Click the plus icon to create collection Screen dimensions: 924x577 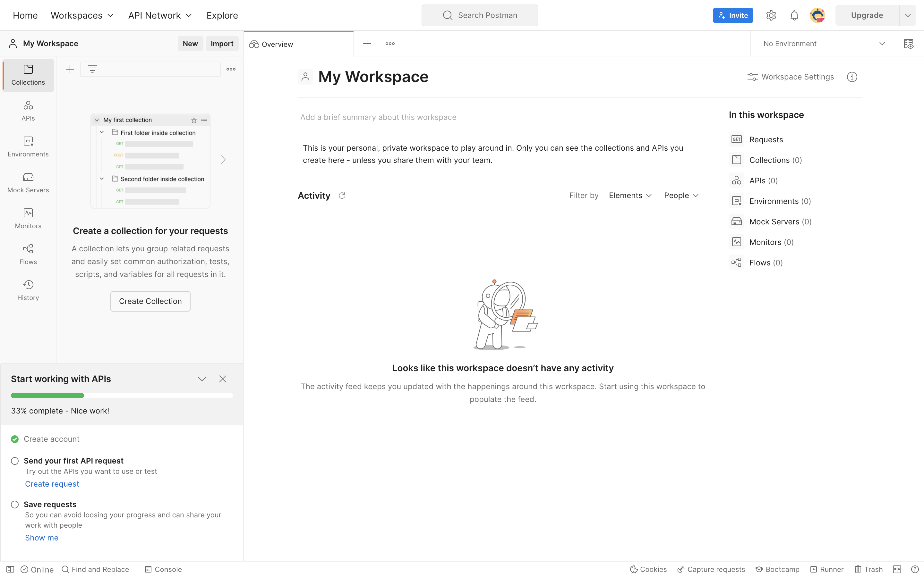[x=70, y=69]
